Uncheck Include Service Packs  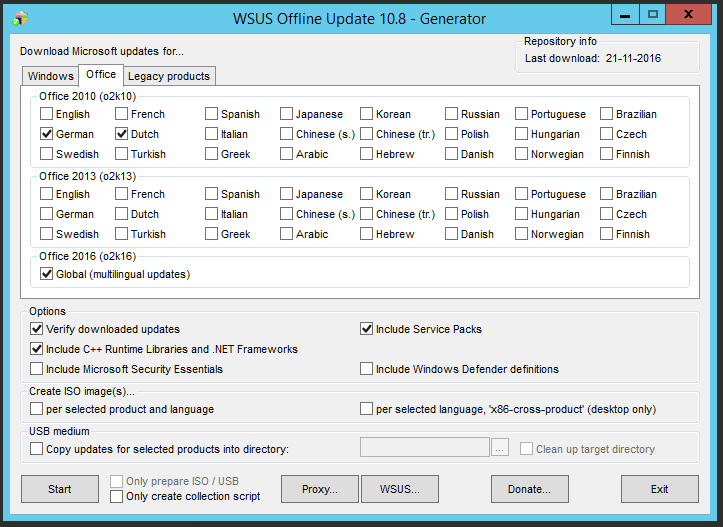(367, 329)
